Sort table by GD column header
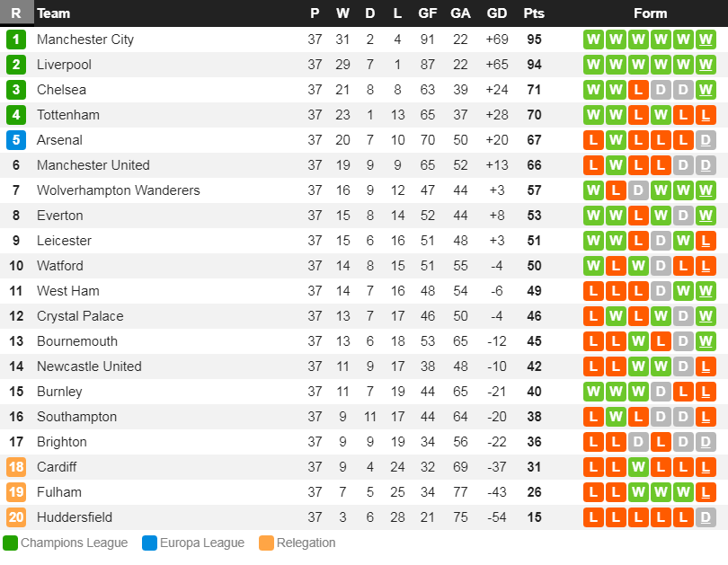This screenshot has height=565, width=728. pyautogui.click(x=496, y=13)
